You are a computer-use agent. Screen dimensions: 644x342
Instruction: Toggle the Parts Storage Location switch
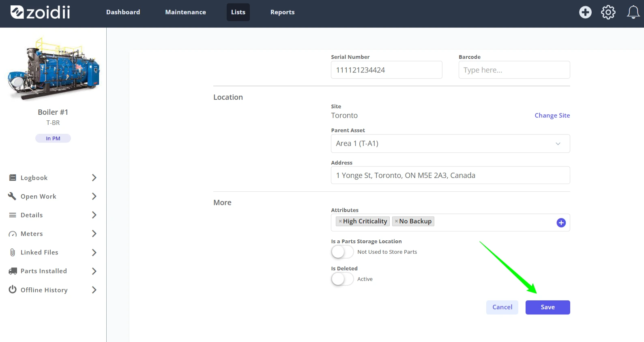pos(342,252)
